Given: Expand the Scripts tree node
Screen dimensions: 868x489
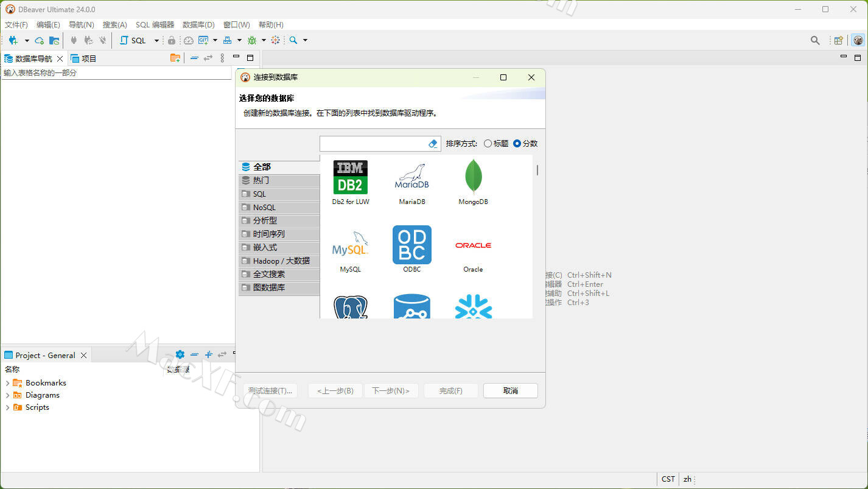Looking at the screenshot, I should coord(7,407).
